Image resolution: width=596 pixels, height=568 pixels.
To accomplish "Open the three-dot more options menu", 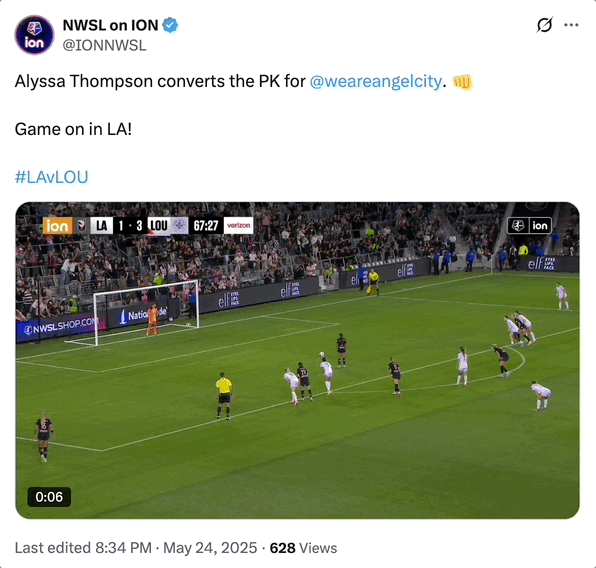I will coord(571,25).
